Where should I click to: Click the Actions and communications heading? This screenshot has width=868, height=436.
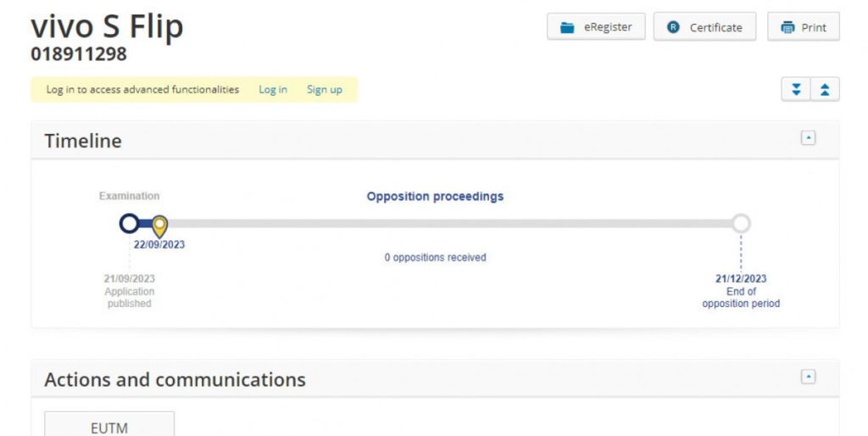[x=175, y=379]
